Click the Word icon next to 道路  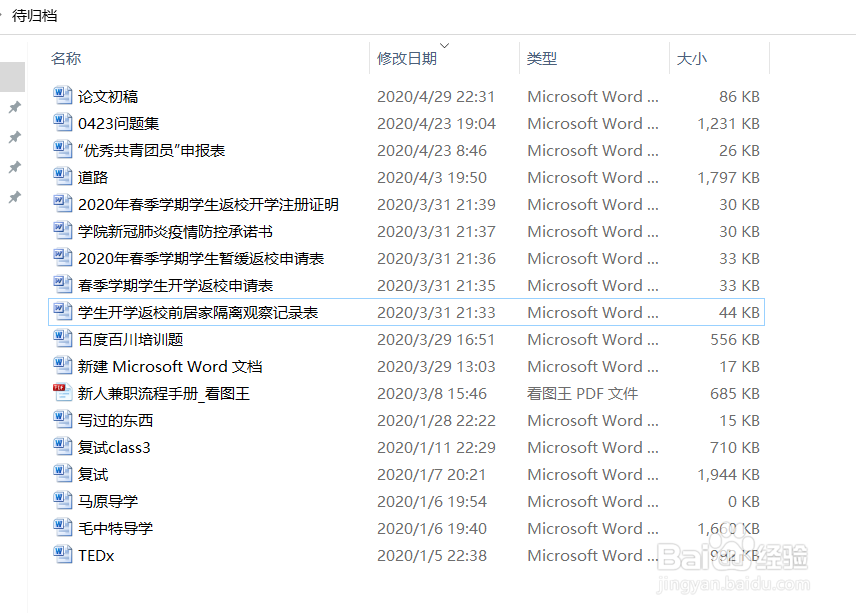pos(62,176)
